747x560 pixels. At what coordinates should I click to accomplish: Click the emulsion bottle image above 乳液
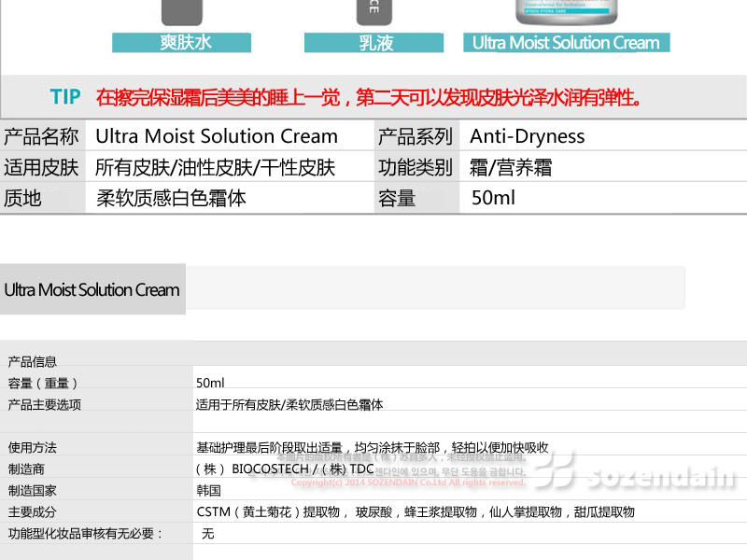coord(376,12)
